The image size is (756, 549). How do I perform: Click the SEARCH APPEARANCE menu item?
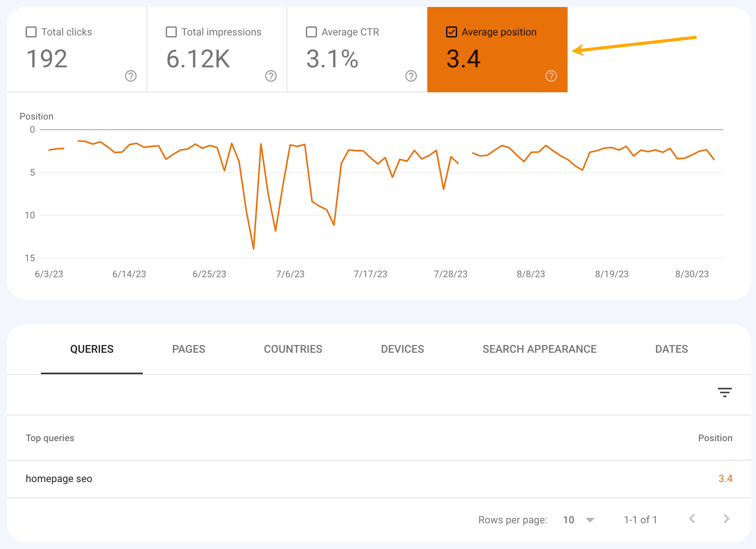[x=539, y=349]
